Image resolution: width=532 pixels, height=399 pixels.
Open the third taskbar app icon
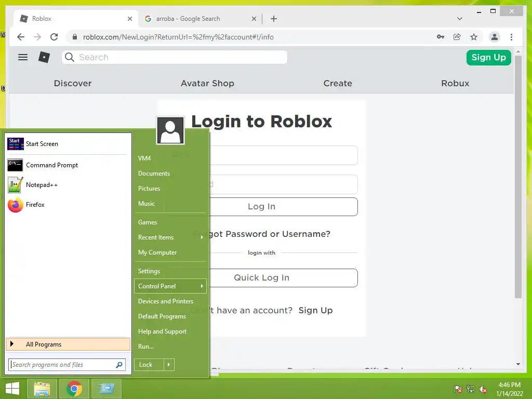coord(106,389)
